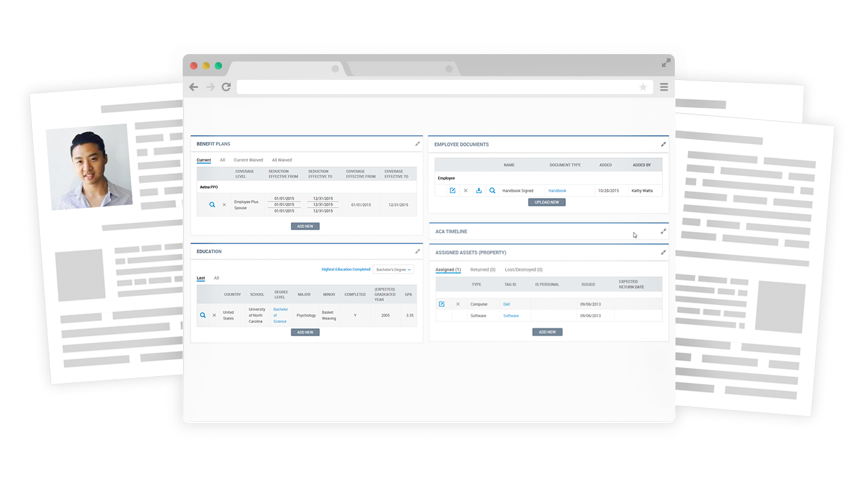This screenshot has width=868, height=477.
Task: Click Add New in Education
Action: (305, 333)
